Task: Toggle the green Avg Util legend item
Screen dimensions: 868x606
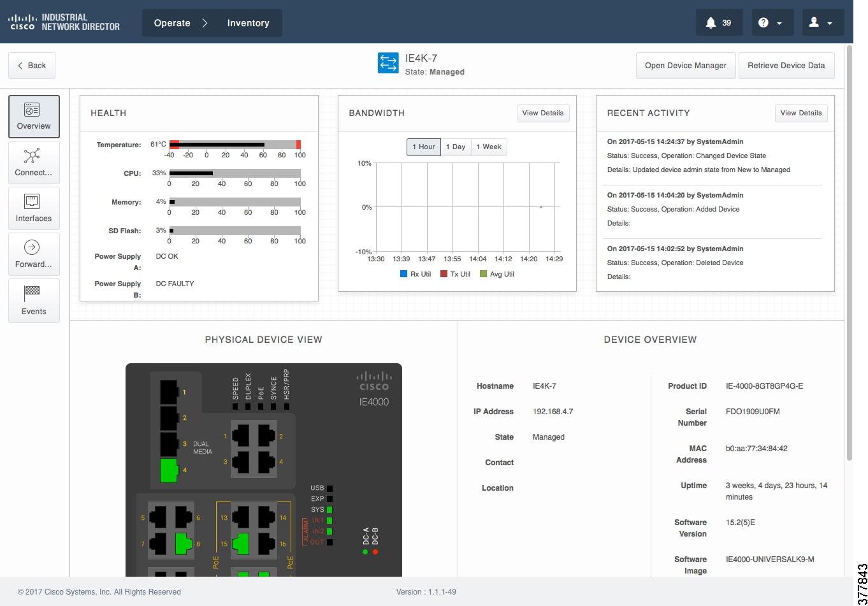Action: click(x=496, y=274)
